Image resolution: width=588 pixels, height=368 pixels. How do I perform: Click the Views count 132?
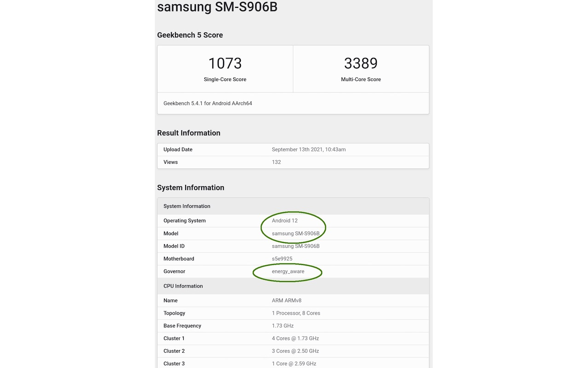coord(276,162)
